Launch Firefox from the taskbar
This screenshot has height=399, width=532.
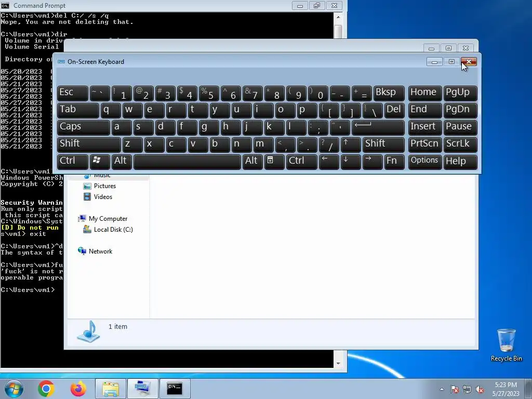(x=78, y=389)
